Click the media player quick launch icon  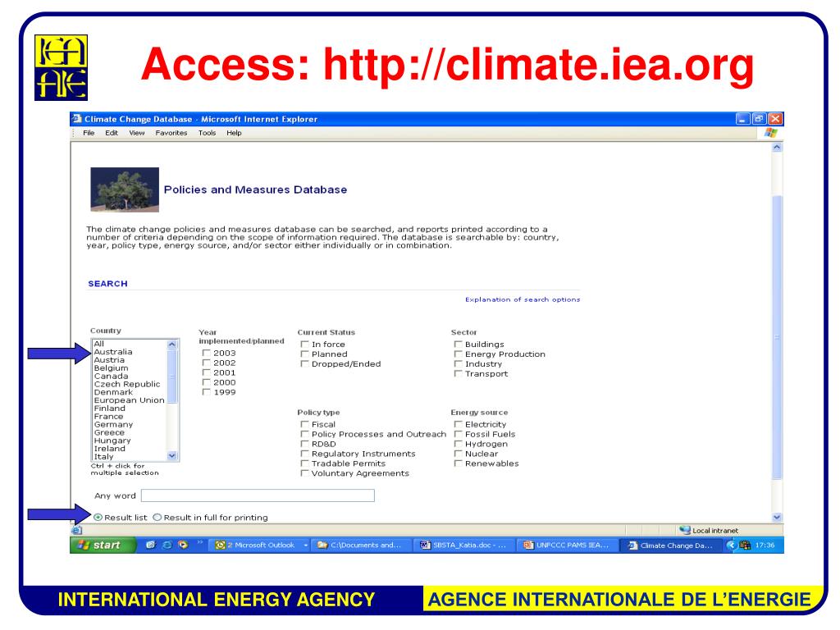coord(183,545)
